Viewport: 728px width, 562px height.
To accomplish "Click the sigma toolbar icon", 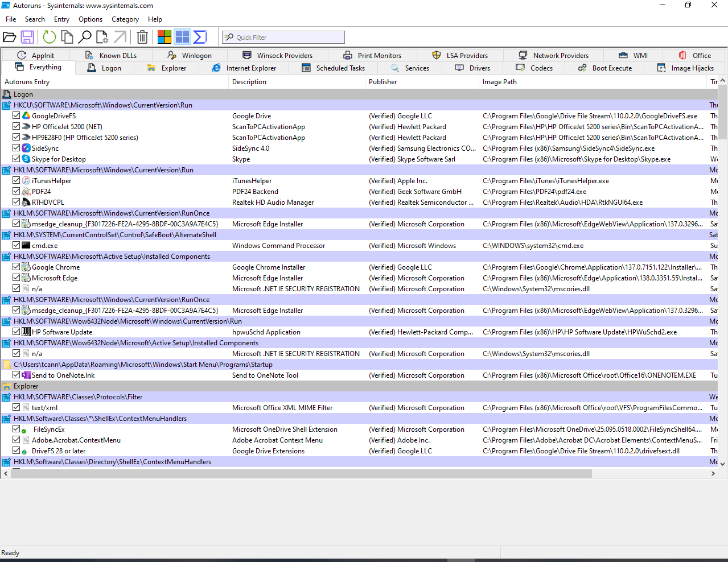I will [x=200, y=38].
